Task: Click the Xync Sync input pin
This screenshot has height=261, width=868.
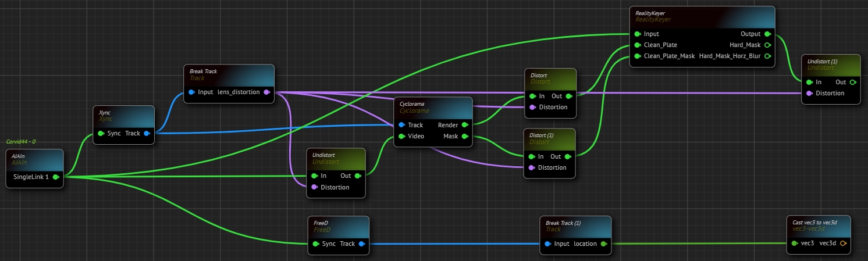Action: (x=101, y=133)
